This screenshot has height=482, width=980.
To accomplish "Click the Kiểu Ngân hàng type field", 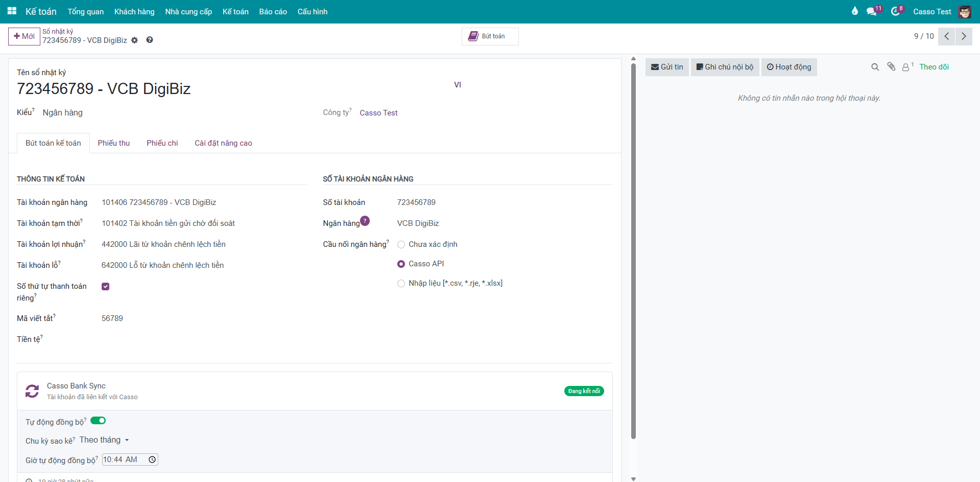I will [63, 112].
